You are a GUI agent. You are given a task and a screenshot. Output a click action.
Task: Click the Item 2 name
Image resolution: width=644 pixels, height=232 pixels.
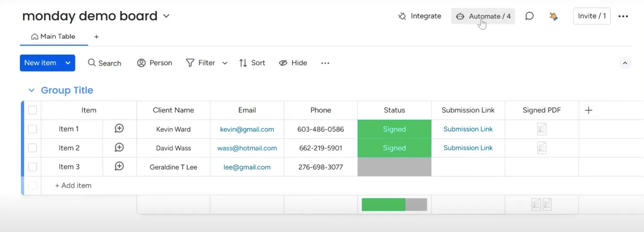[x=69, y=148]
